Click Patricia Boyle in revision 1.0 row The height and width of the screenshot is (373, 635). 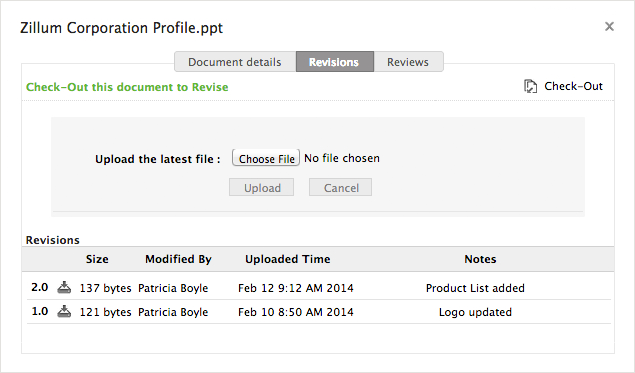[173, 312]
